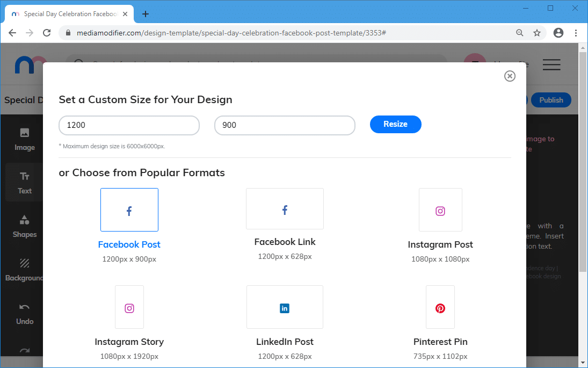The height and width of the screenshot is (368, 588).
Task: Click the LinkedIn Post label
Action: [x=285, y=342]
